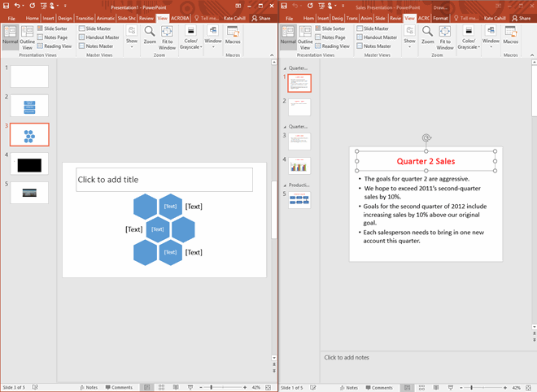
Task: Switch to Slide Sorter via left status bar icon
Action: click(x=161, y=387)
